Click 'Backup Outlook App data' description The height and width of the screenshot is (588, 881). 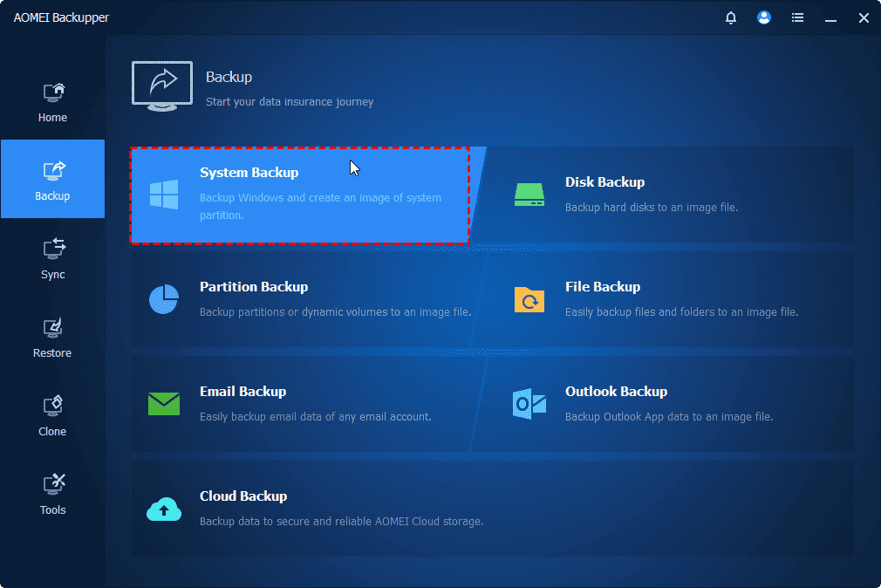pos(669,416)
